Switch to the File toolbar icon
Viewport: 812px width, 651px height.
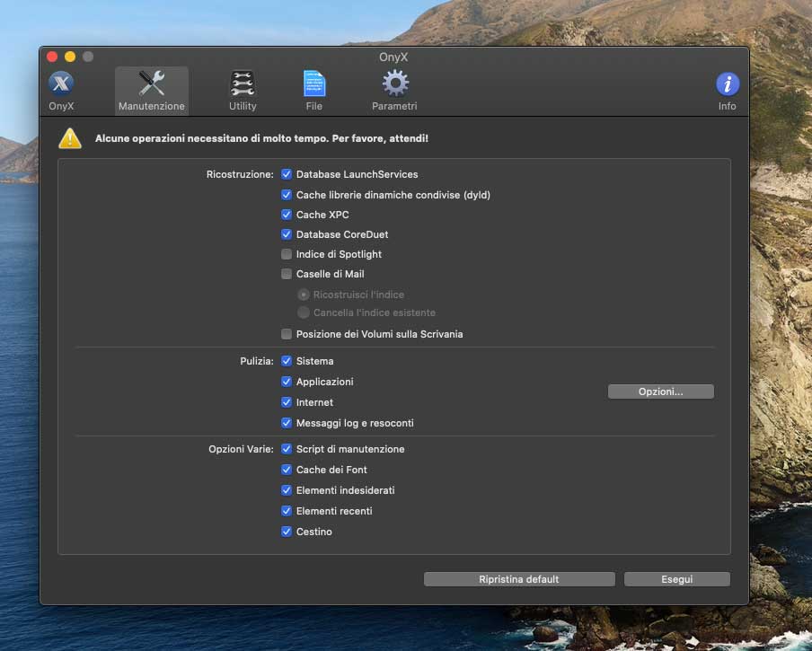click(313, 85)
